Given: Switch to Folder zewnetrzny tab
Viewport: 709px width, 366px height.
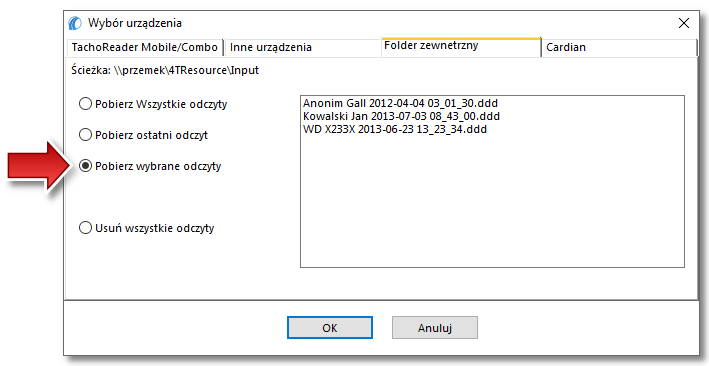Looking at the screenshot, I should click(x=461, y=47).
